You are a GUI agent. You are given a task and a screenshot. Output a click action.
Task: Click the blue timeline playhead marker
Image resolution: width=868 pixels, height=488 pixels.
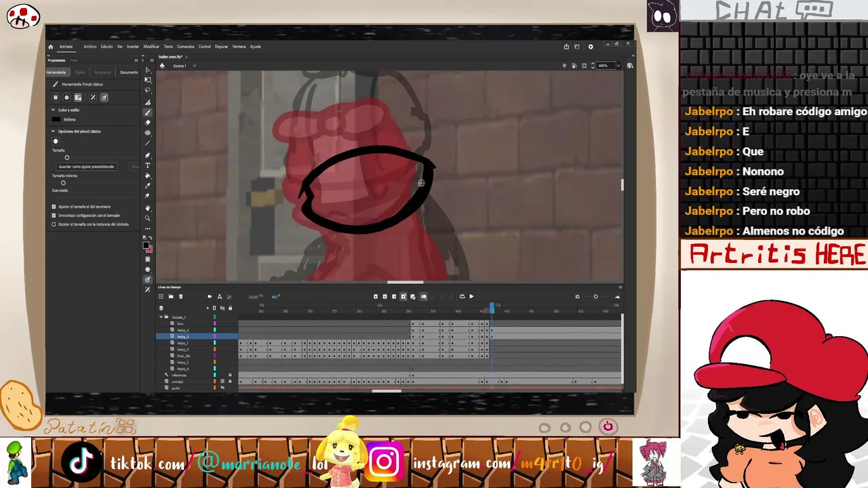click(x=492, y=308)
